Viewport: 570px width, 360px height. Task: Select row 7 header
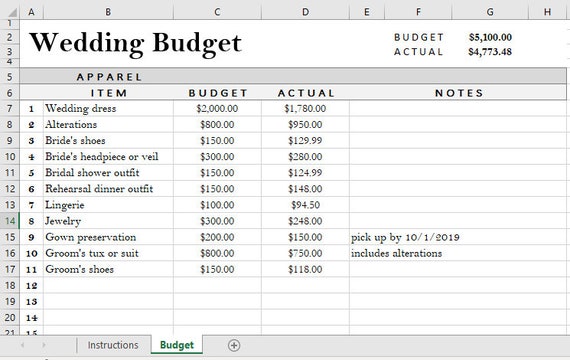(x=10, y=108)
